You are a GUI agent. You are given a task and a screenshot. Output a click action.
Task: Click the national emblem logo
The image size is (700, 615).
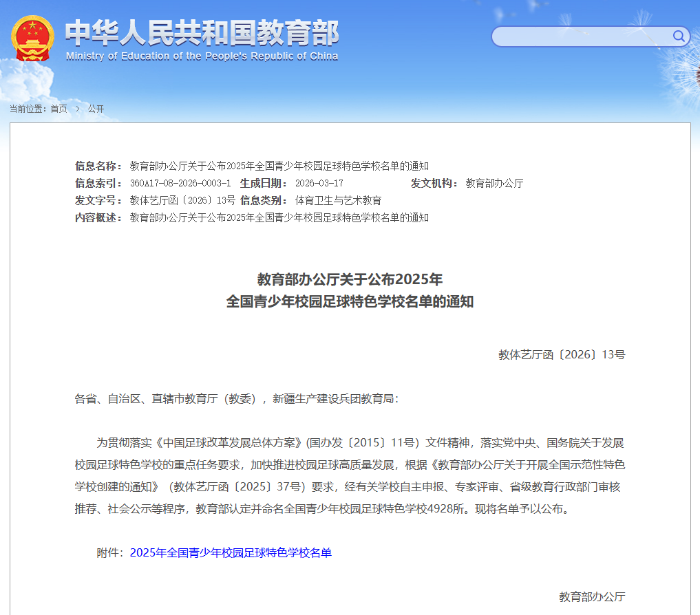coord(32,39)
